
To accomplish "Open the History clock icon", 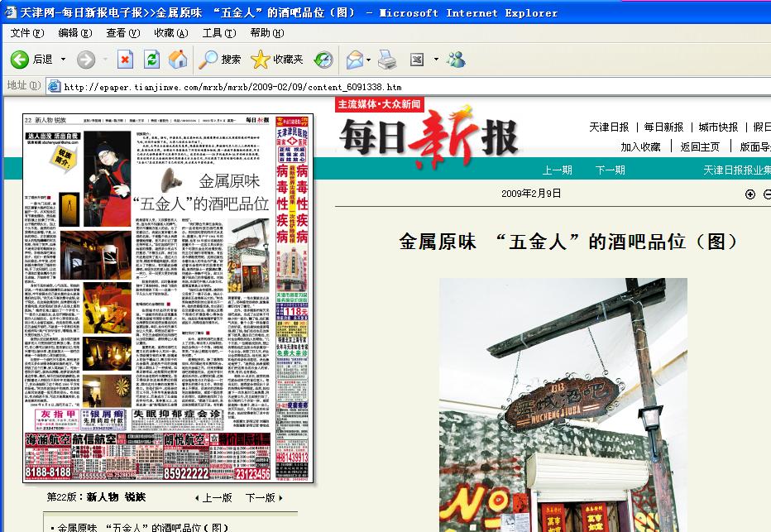I will pos(323,60).
